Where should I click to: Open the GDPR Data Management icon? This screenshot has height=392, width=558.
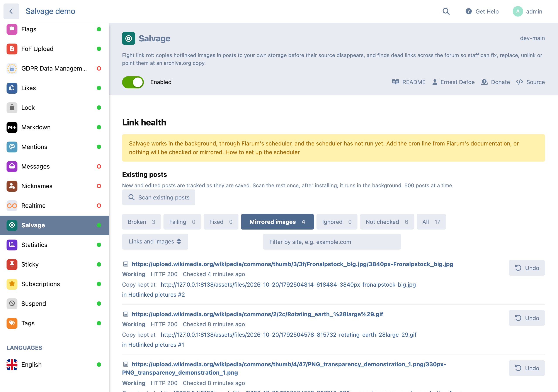point(12,68)
